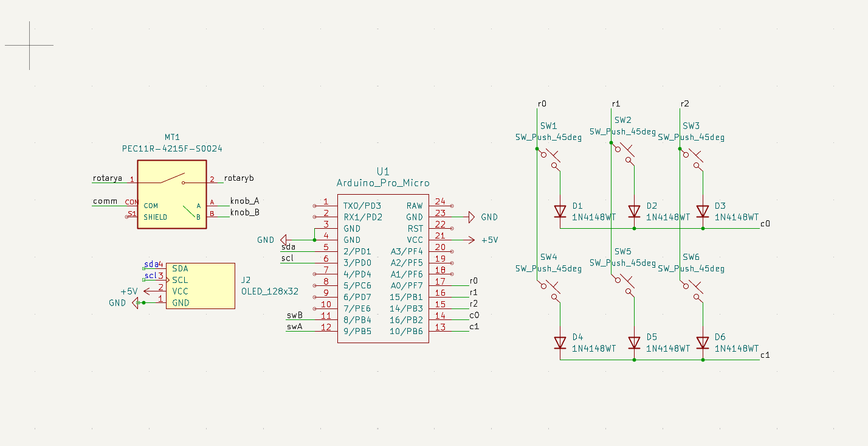Screen dimensions: 868x446
Task: Select the rotaryb net label
Action: click(239, 178)
